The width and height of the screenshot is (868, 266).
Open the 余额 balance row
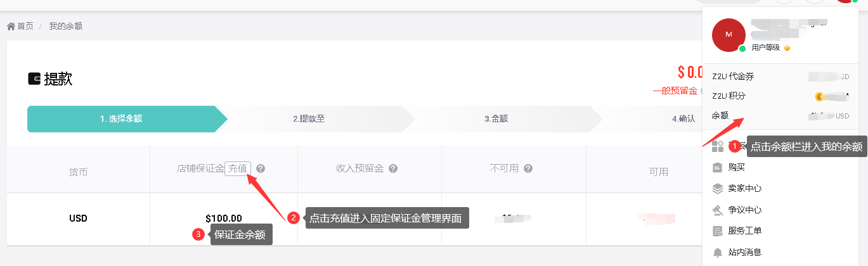[780, 116]
